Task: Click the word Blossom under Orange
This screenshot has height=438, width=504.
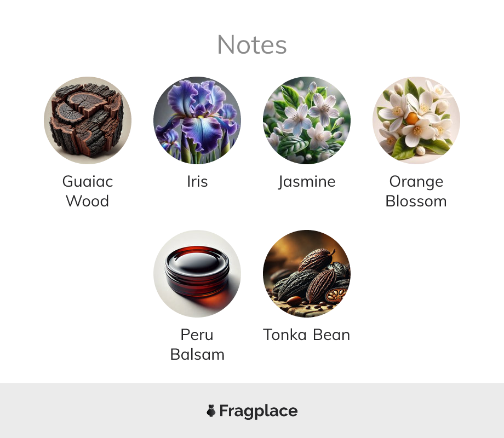Action: tap(416, 201)
